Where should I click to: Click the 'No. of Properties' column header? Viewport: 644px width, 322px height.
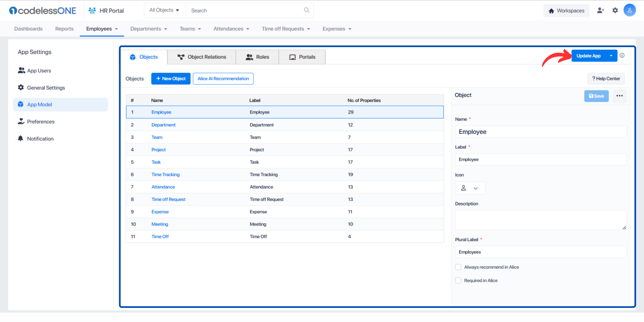click(364, 100)
